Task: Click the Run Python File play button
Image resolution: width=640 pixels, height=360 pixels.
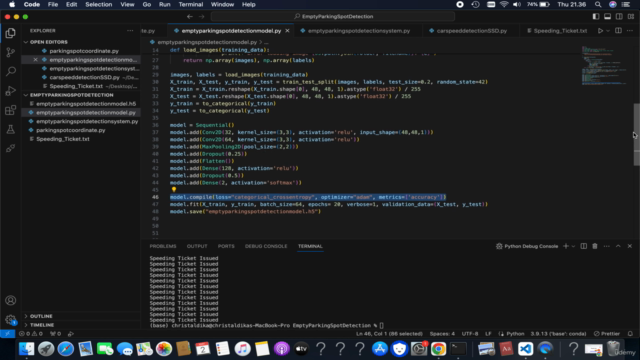Action: tap(600, 31)
